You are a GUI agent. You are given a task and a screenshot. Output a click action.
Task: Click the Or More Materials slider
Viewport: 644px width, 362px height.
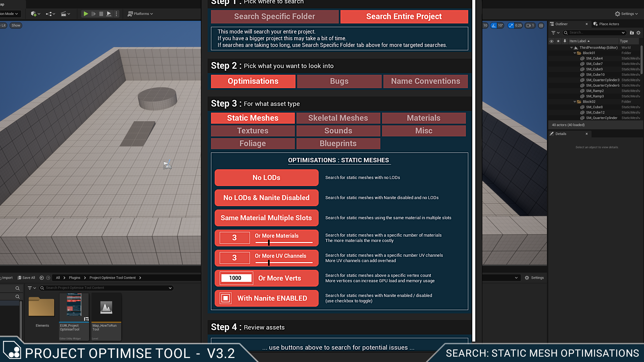(x=284, y=242)
